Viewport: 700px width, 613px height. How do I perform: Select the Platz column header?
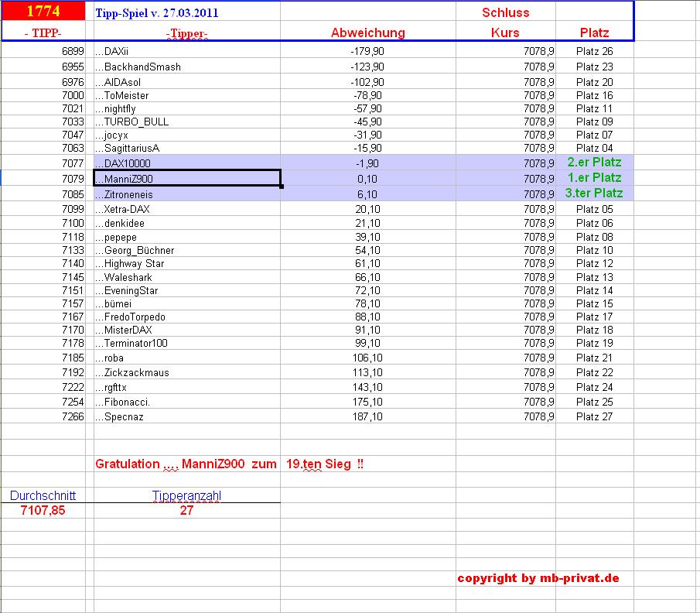(594, 33)
